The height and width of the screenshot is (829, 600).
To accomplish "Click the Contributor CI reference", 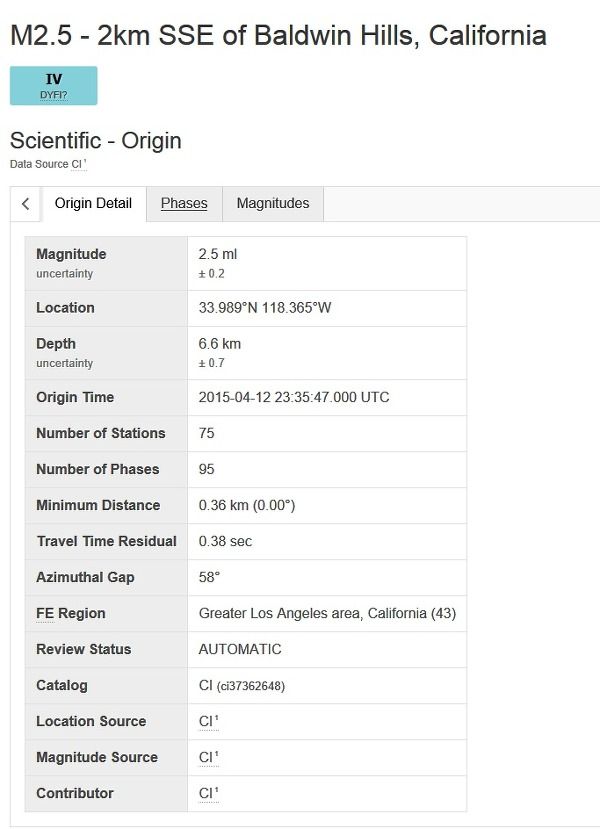I will pos(208,793).
